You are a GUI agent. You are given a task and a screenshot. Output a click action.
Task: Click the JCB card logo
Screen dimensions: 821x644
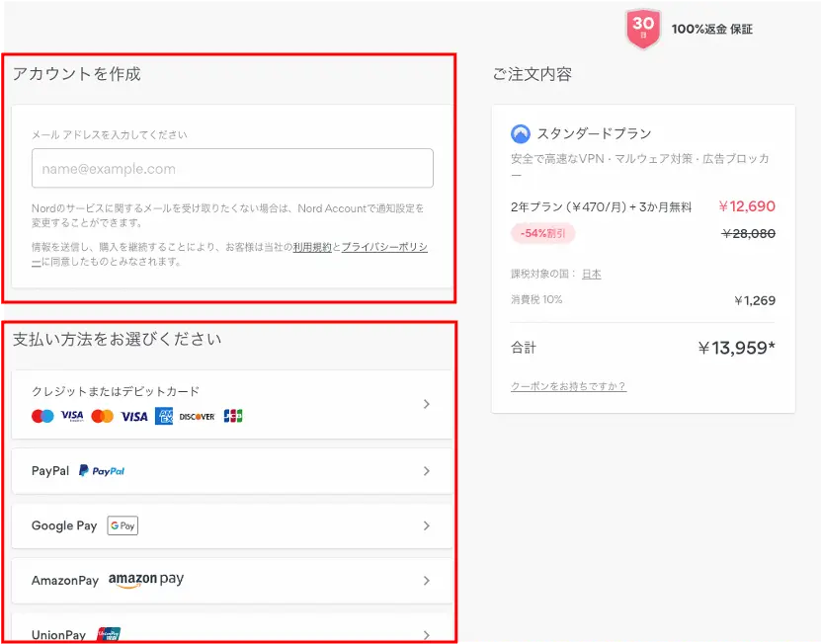coord(233,416)
